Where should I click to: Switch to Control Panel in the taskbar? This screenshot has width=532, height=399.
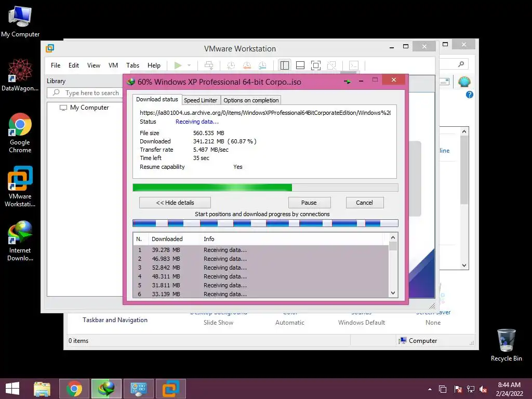pos(138,389)
